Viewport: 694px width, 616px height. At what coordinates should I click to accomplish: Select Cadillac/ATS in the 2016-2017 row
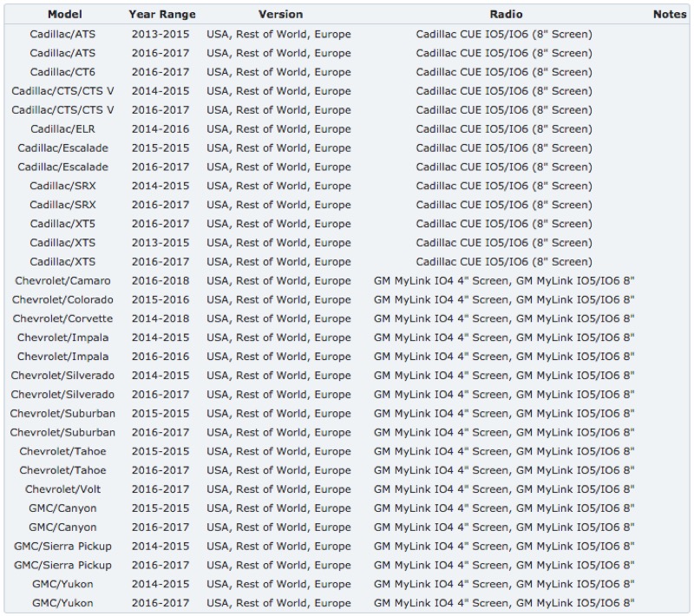point(62,54)
